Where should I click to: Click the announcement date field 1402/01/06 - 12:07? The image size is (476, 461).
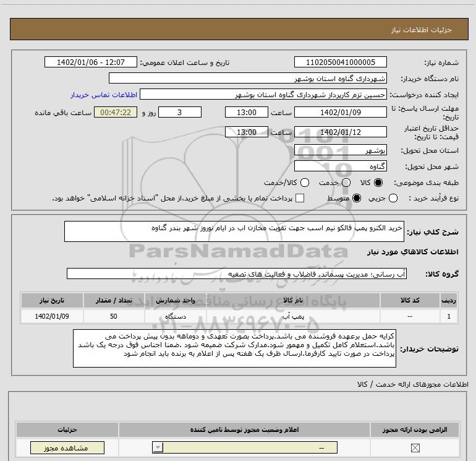[91, 62]
